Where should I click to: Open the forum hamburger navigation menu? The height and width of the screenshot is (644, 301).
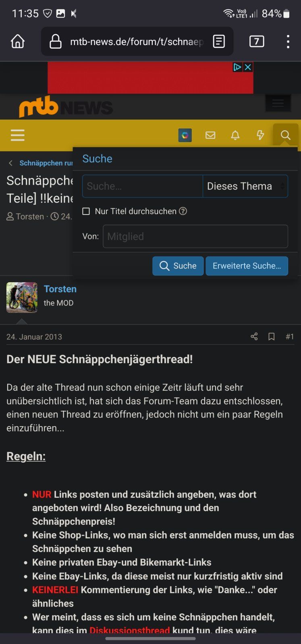coord(18,135)
